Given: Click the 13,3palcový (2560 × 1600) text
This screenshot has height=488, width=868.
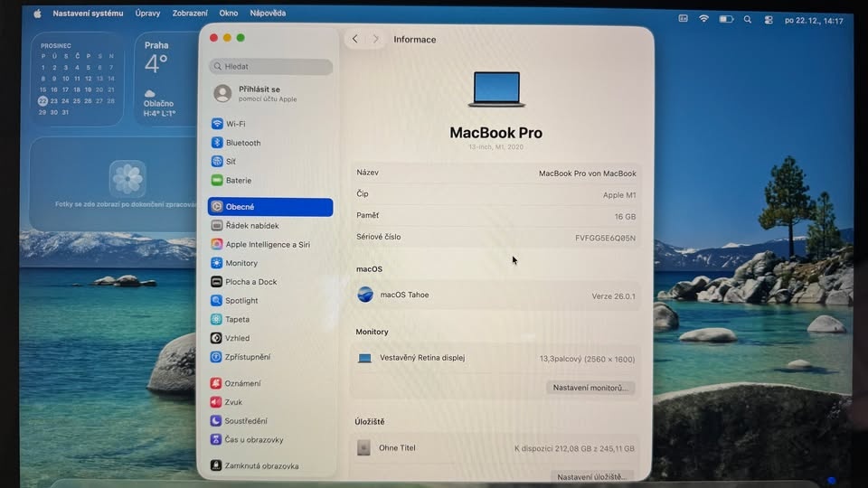Looking at the screenshot, I should click(587, 359).
